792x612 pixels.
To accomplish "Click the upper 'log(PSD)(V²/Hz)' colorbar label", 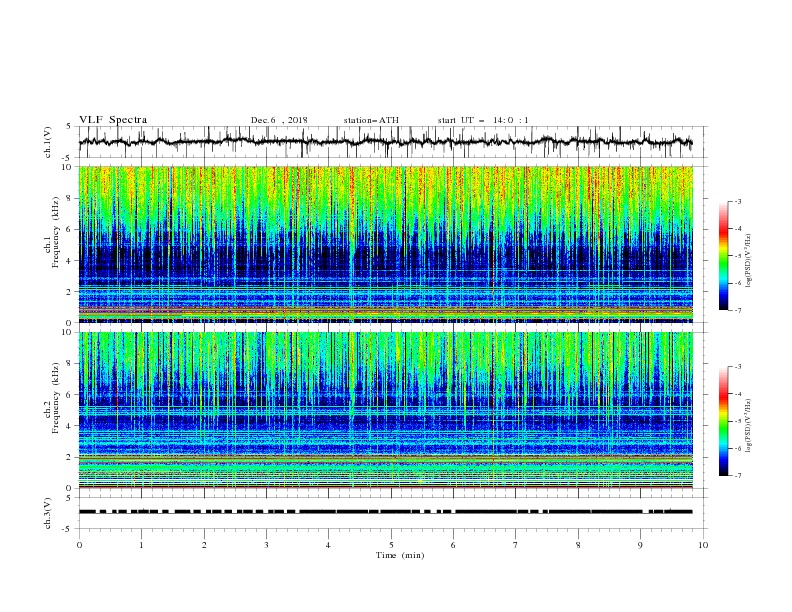I will pyautogui.click(x=748, y=261).
